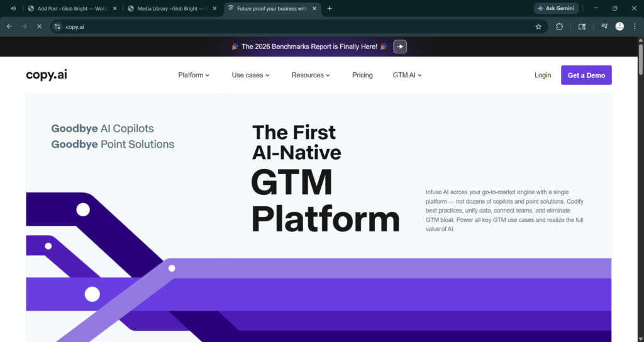Expand the GTM AI dropdown
The height and width of the screenshot is (342, 644).
407,75
